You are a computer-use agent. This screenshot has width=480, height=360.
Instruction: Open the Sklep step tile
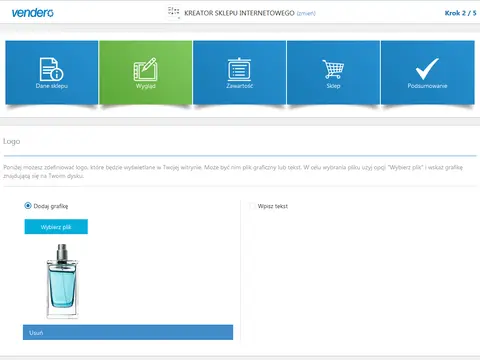[333, 73]
